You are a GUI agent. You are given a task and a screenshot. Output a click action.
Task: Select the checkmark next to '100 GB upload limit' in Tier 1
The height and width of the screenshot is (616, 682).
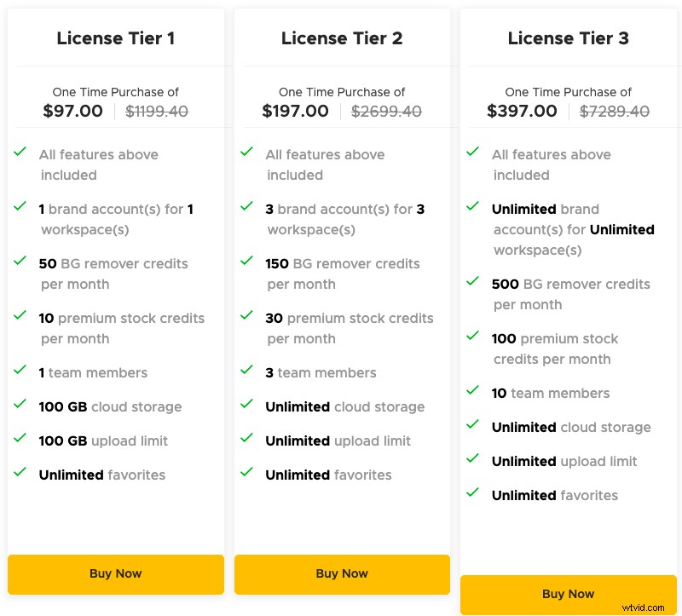pos(20,440)
